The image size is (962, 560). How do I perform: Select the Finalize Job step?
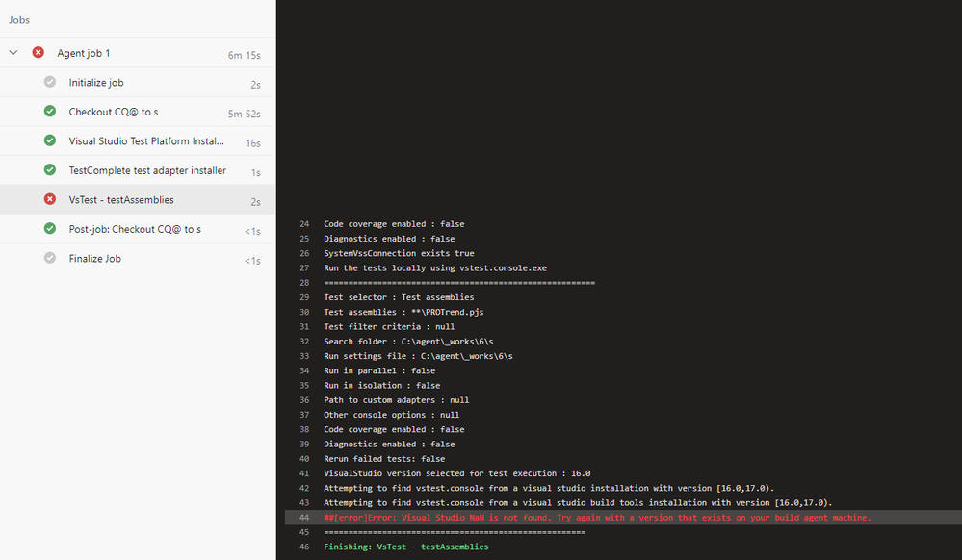tap(95, 258)
